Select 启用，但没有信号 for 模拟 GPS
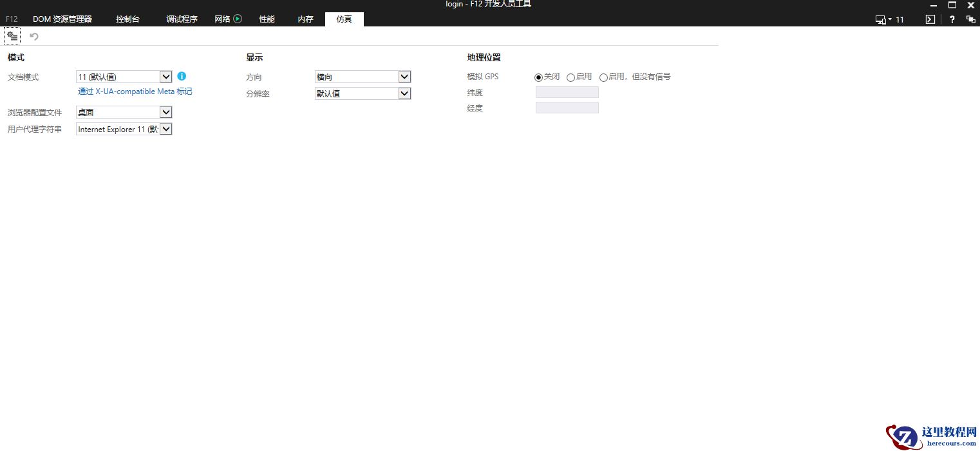 pos(604,77)
